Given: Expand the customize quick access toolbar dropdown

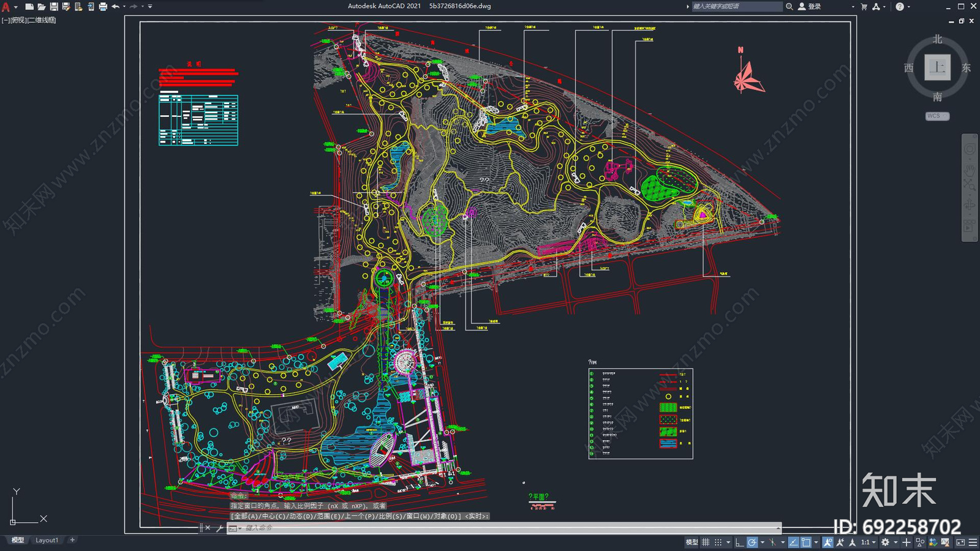Looking at the screenshot, I should tap(150, 7).
